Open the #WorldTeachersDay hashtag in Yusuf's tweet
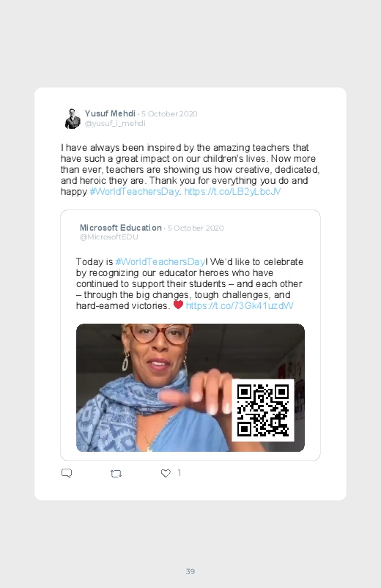 click(134, 192)
